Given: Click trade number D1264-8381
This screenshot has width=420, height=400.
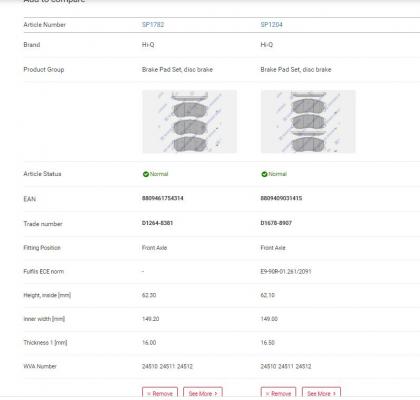Looking at the screenshot, I should [x=157, y=223].
